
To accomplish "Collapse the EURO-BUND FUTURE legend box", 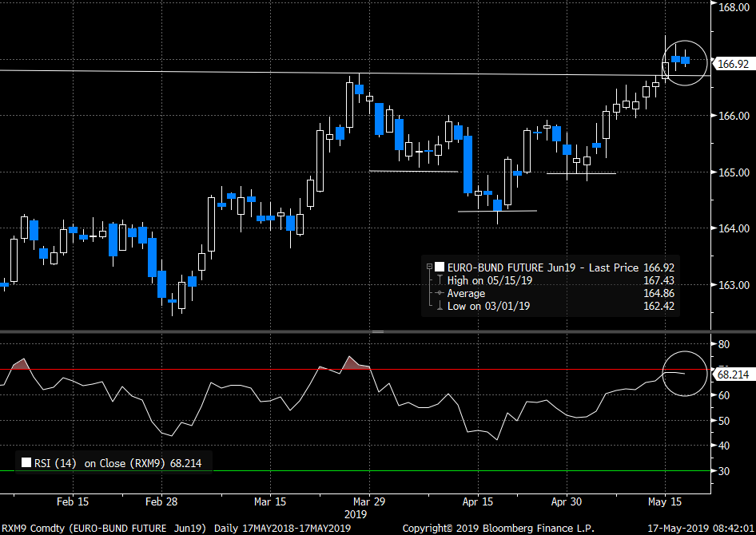I will click(429, 267).
